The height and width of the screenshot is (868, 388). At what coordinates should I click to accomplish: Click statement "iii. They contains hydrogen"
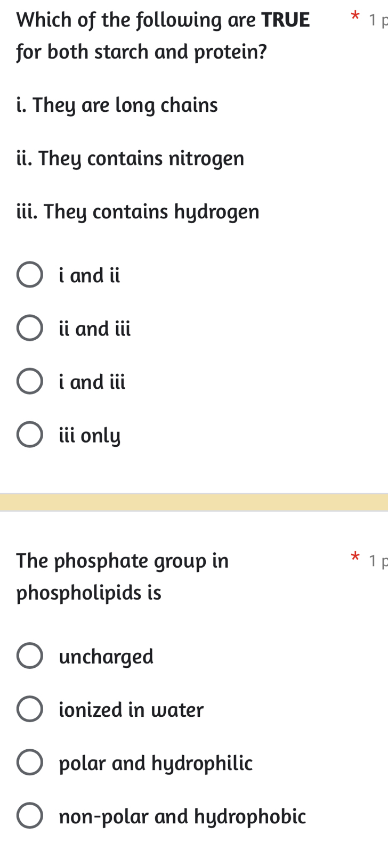138,211
